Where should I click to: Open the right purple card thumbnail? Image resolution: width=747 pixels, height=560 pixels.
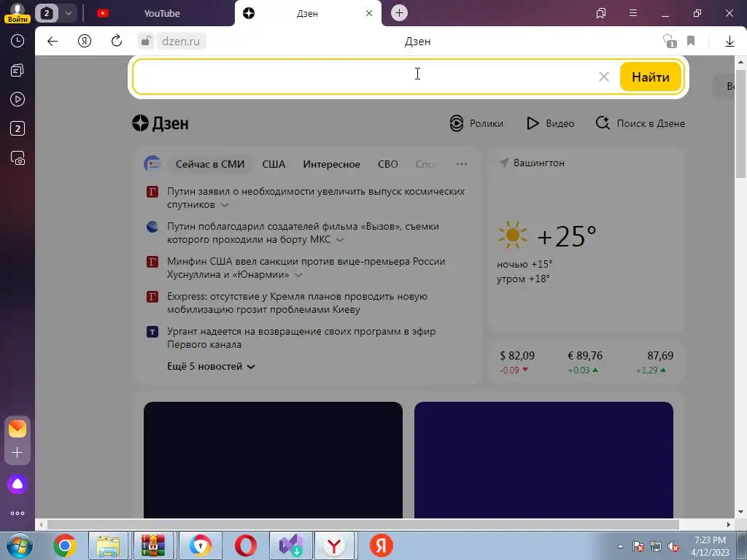point(543,460)
